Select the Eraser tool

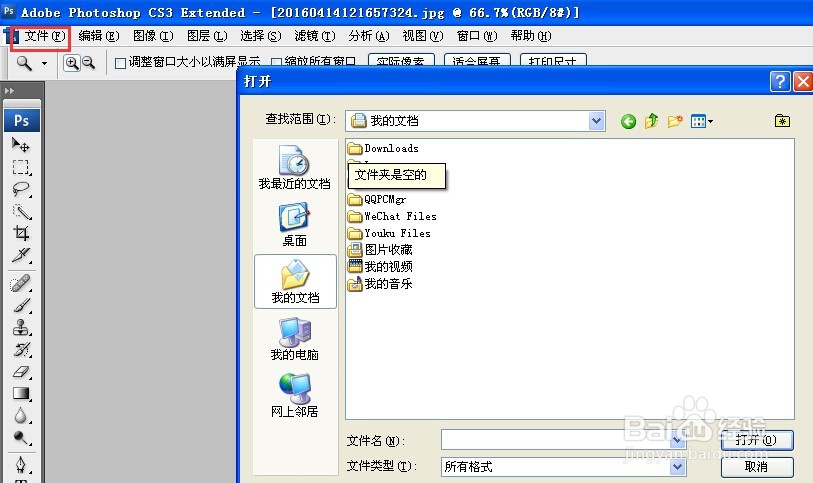tap(21, 372)
